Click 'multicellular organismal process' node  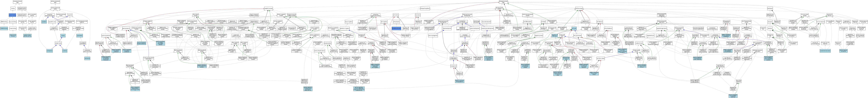point(376,15)
